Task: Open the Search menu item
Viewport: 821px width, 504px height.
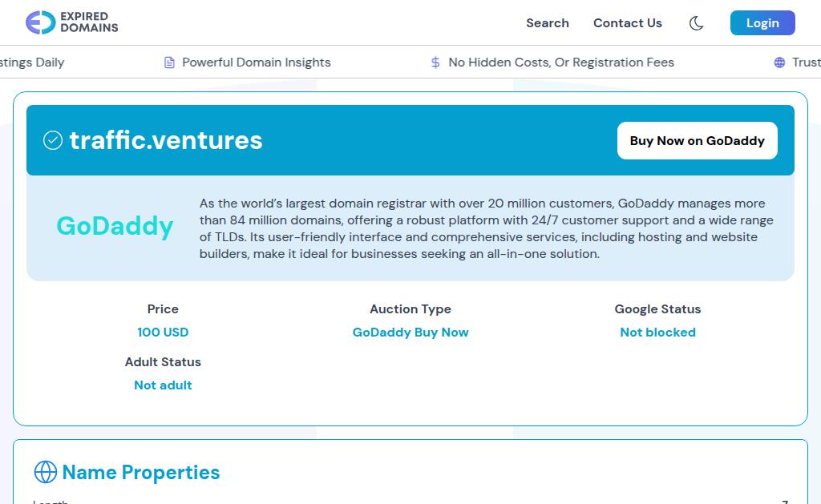Action: (x=547, y=23)
